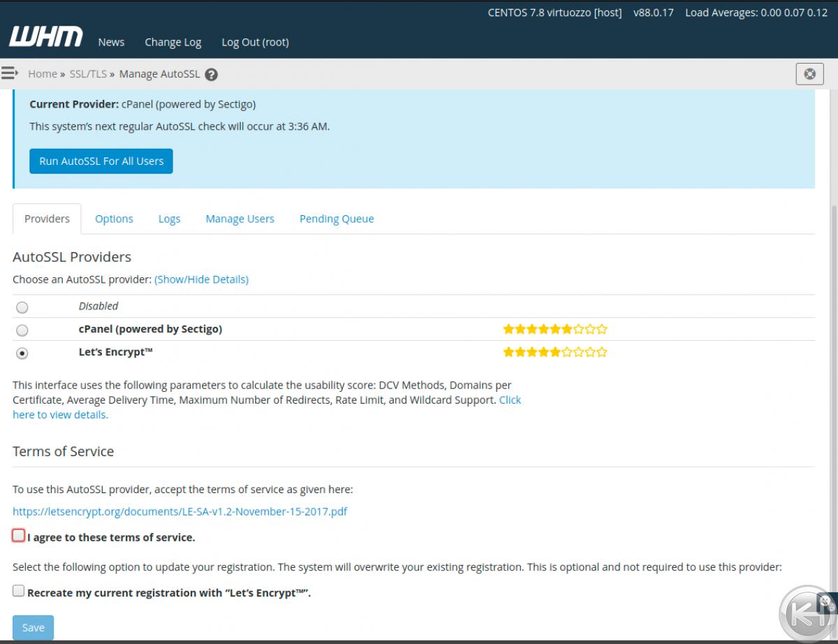Select cPanel (powered by Sectigo) radio button
Image resolution: width=838 pixels, height=644 pixels.
tap(22, 330)
